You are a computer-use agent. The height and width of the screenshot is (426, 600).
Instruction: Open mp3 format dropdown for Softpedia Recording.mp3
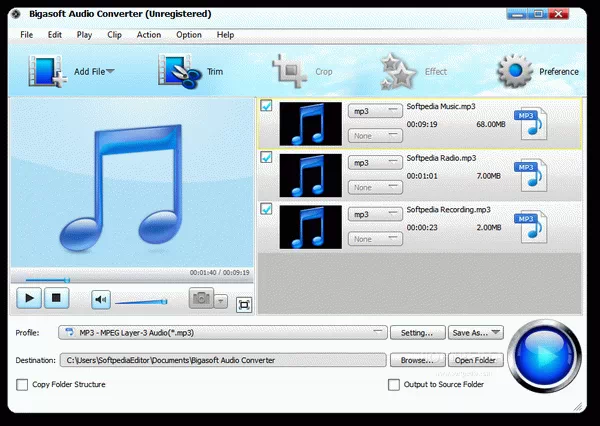pos(375,214)
